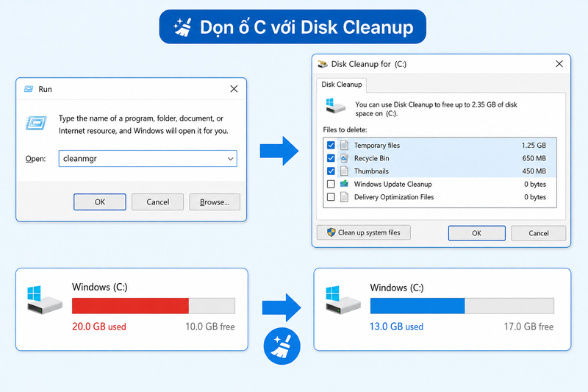Enable the Delivery Optimization Files checkbox
This screenshot has width=588, height=392.
331,197
